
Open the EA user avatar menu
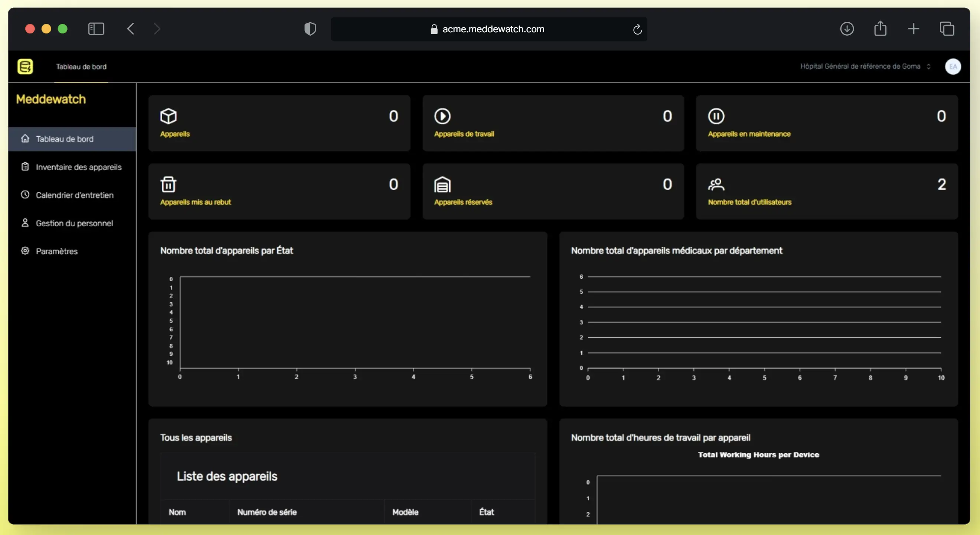click(953, 67)
